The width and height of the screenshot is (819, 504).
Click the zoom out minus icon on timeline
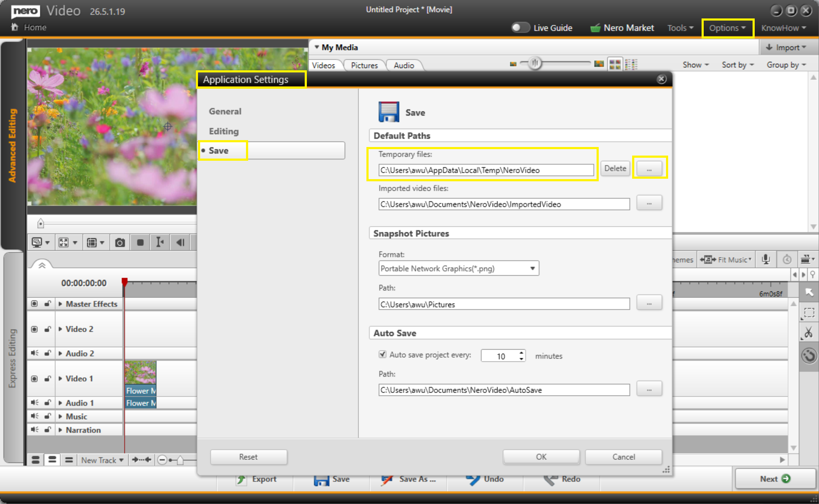(x=162, y=460)
